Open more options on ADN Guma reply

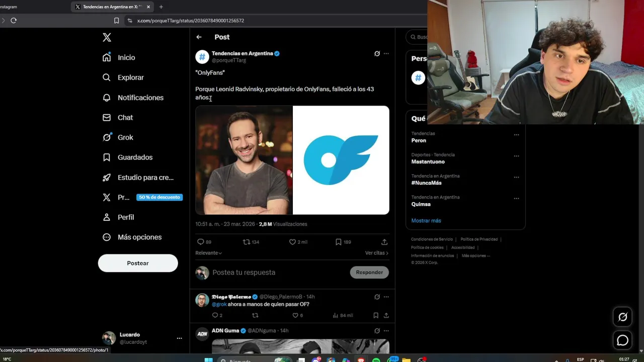click(386, 331)
